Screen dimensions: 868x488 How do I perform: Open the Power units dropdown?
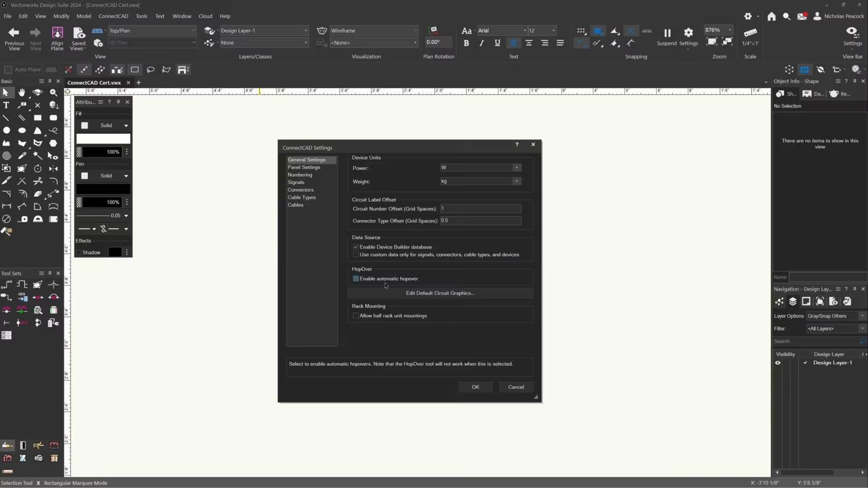(x=516, y=167)
